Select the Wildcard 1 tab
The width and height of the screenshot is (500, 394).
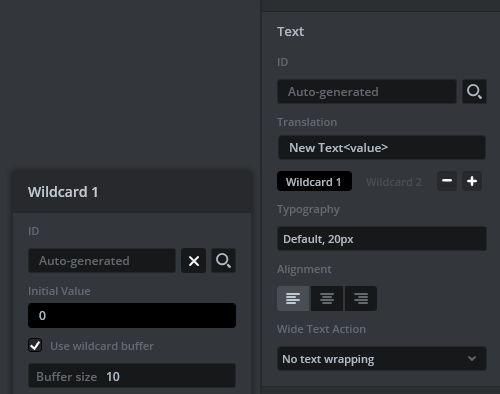coord(314,181)
